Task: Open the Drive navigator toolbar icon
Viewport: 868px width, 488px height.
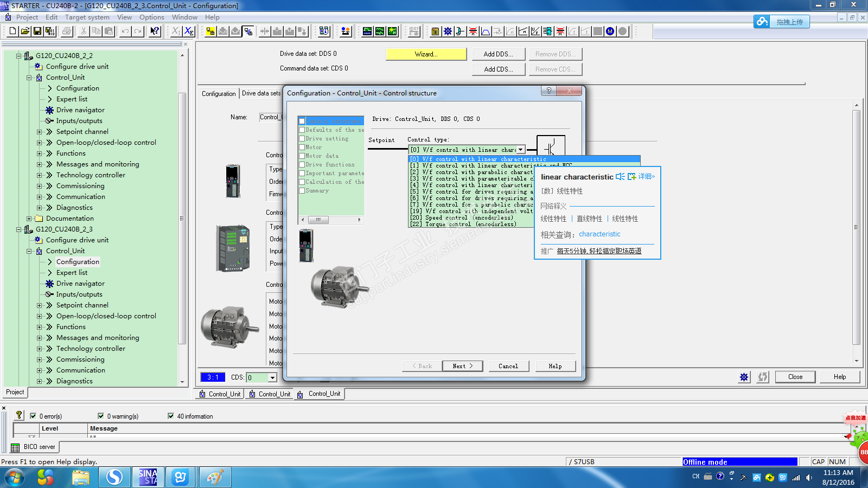Action: [448, 31]
